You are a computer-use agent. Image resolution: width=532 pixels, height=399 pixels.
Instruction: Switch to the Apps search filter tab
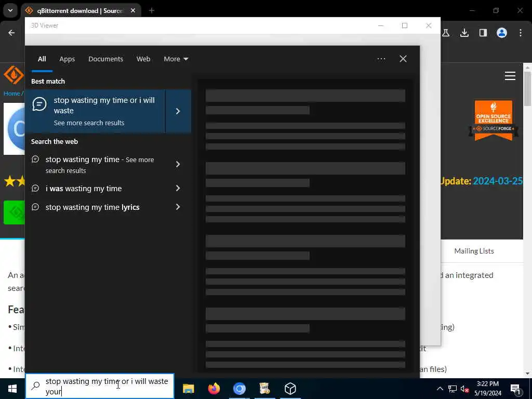pos(67,59)
